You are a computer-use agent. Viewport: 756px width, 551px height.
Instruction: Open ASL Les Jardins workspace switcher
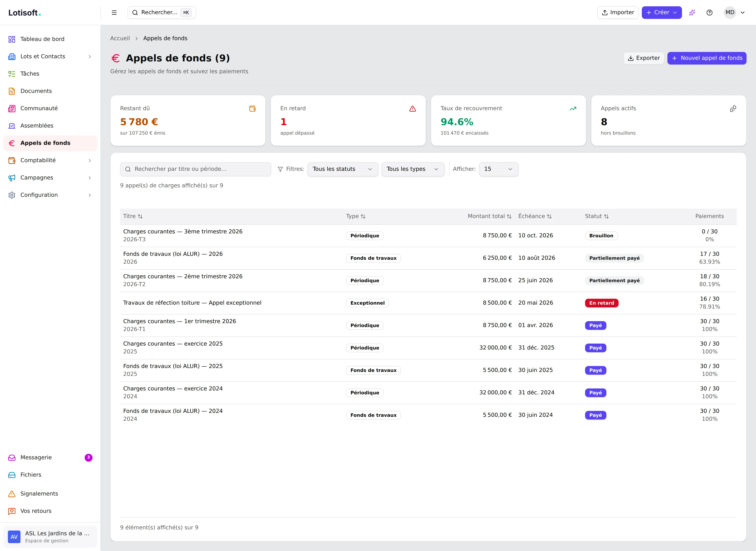coord(50,537)
